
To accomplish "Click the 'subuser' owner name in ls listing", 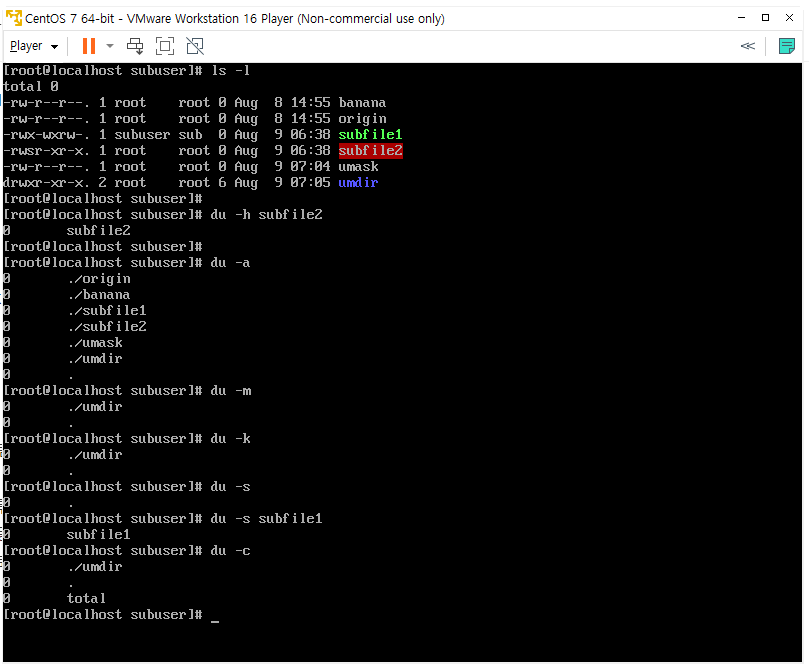I will (142, 135).
